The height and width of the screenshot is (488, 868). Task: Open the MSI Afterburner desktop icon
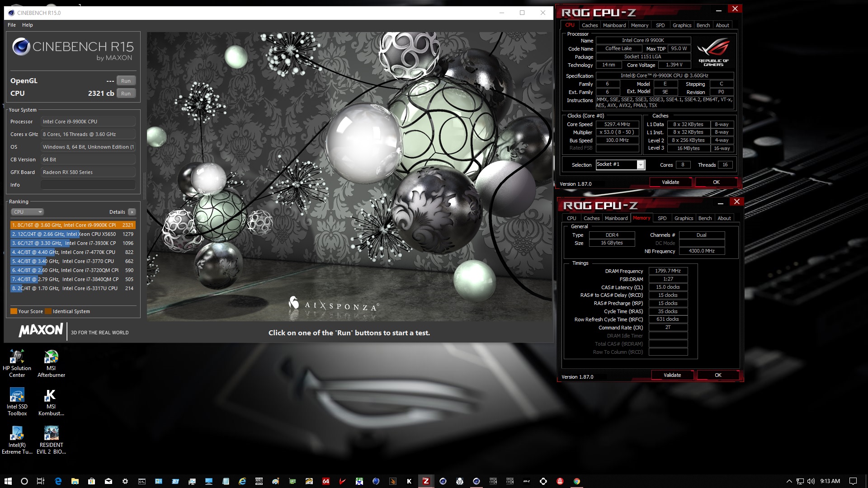[51, 363]
